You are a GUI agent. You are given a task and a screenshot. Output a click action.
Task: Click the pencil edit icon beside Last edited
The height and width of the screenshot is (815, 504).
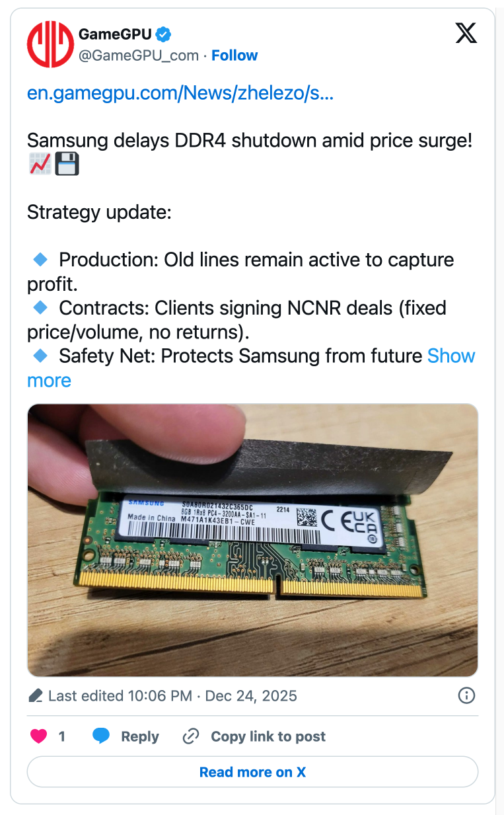point(37,695)
